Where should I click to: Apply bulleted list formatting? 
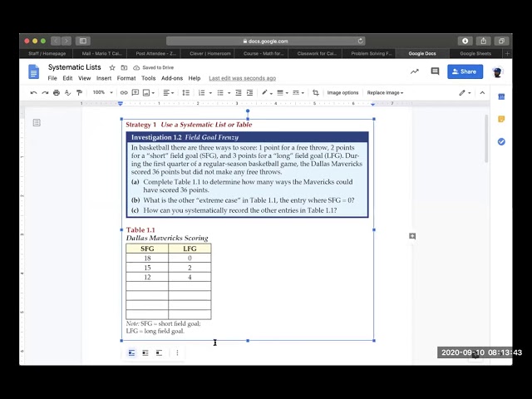pos(220,92)
